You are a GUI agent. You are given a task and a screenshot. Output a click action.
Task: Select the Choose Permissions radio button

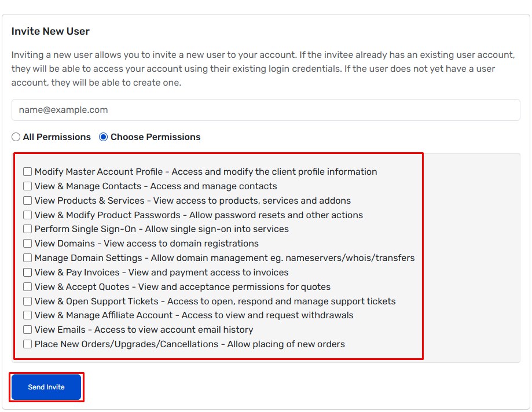click(x=104, y=137)
